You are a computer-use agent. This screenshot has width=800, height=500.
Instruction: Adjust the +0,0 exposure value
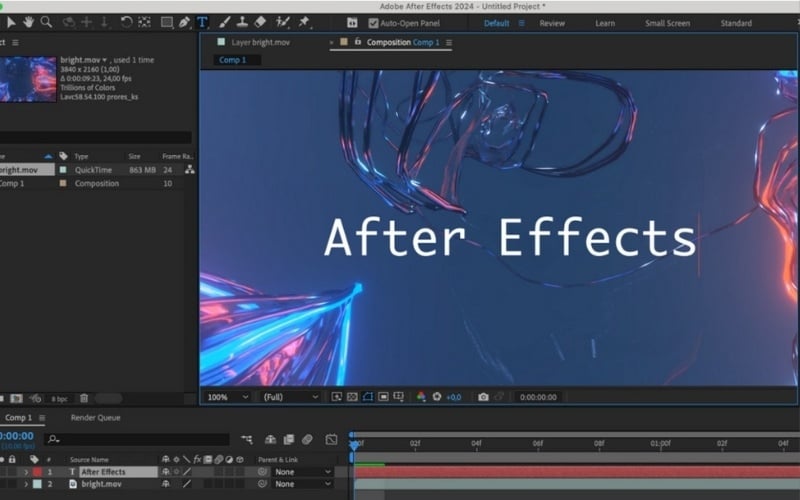coord(454,397)
